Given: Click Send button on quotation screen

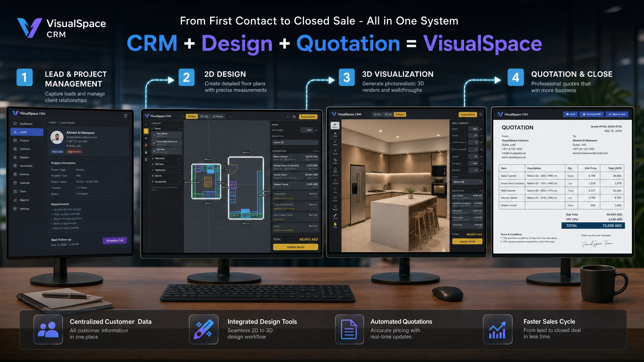Looking at the screenshot, I should coord(570,114).
